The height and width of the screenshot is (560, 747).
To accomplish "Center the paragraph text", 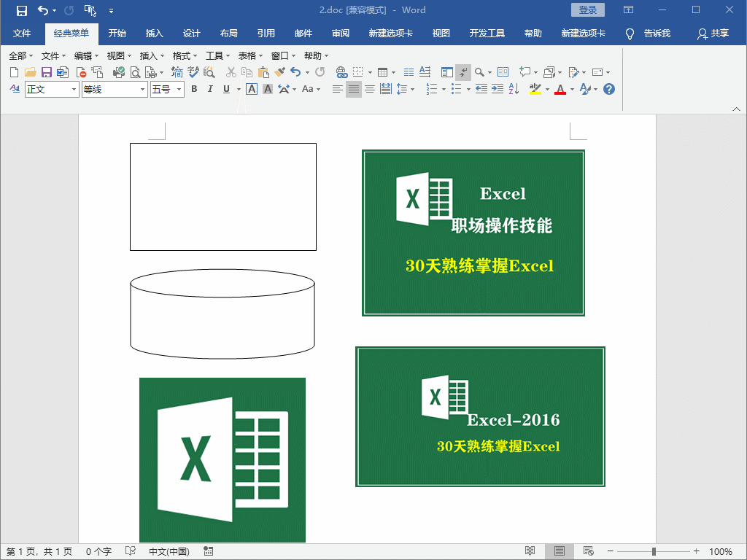I will [x=370, y=89].
